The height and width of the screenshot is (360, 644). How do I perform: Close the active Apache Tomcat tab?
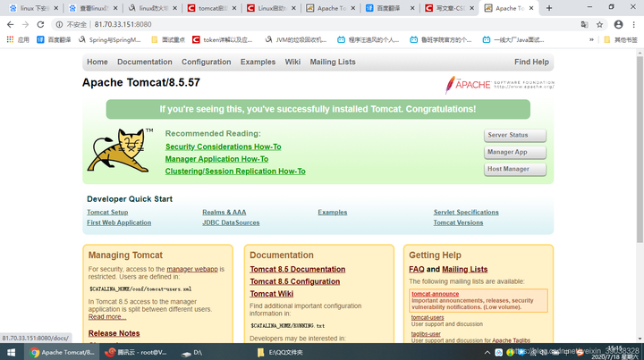point(531,8)
